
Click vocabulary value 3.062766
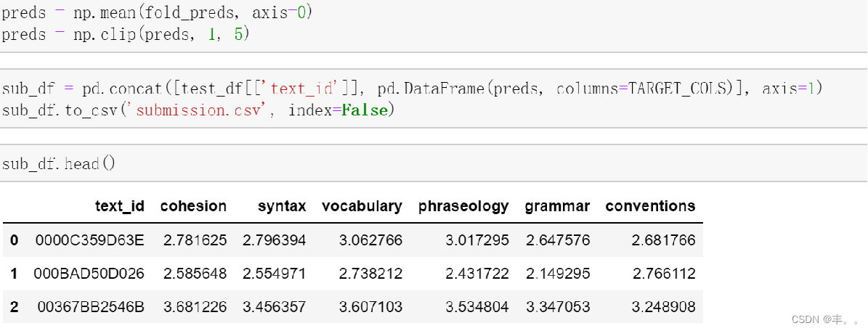point(370,240)
